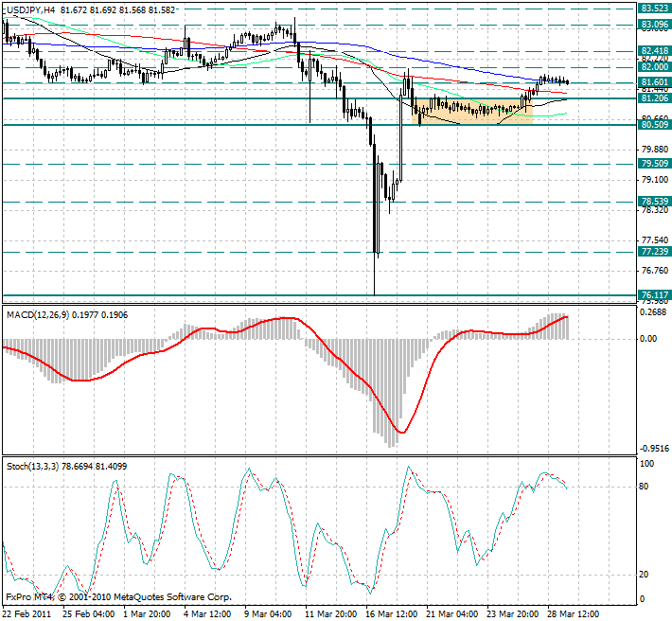The image size is (672, 621).
Task: Select the 82.418 price level label
Action: point(654,51)
